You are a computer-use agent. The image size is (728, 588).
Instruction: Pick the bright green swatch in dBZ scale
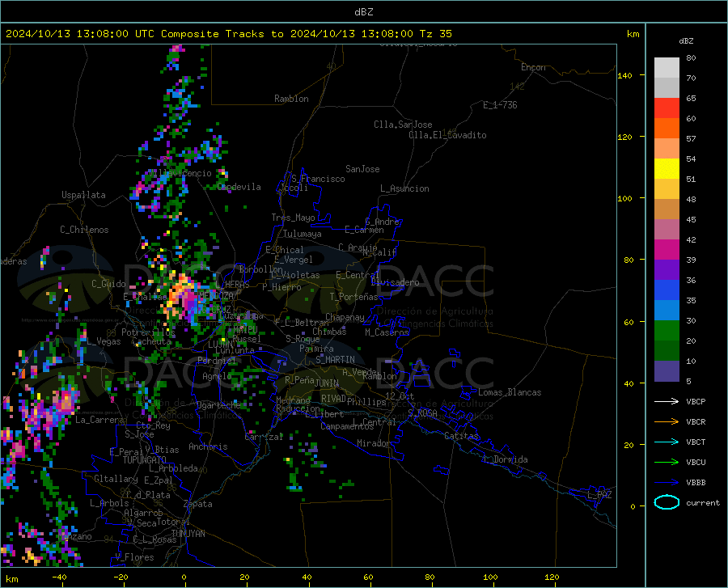(x=667, y=331)
